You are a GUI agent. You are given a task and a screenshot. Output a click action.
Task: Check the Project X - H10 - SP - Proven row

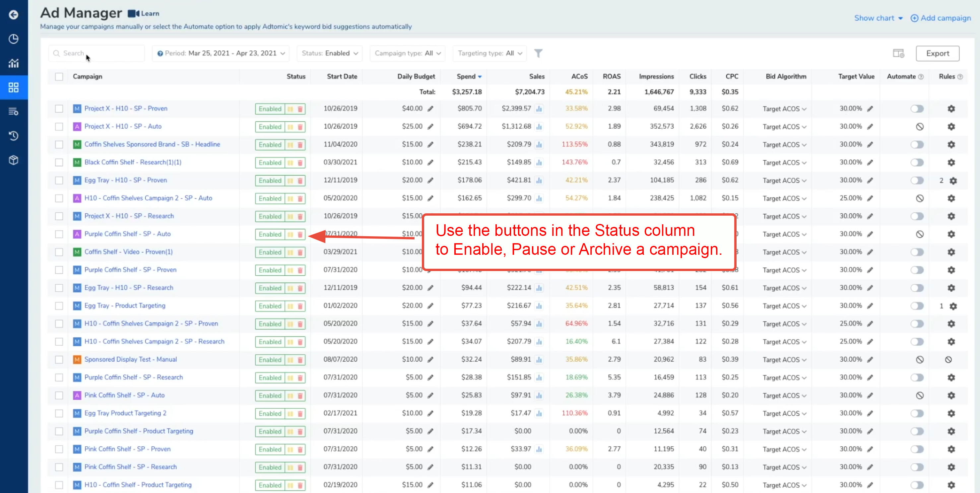[x=59, y=109]
